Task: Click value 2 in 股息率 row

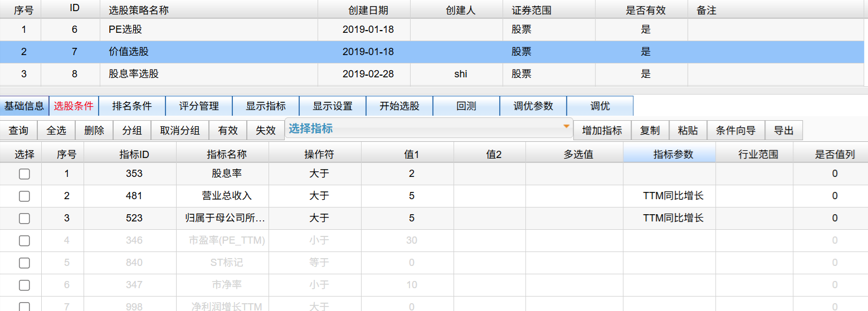Action: coord(408,174)
